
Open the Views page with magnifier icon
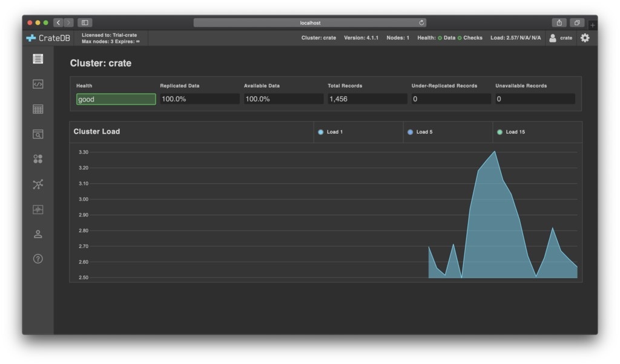[38, 134]
